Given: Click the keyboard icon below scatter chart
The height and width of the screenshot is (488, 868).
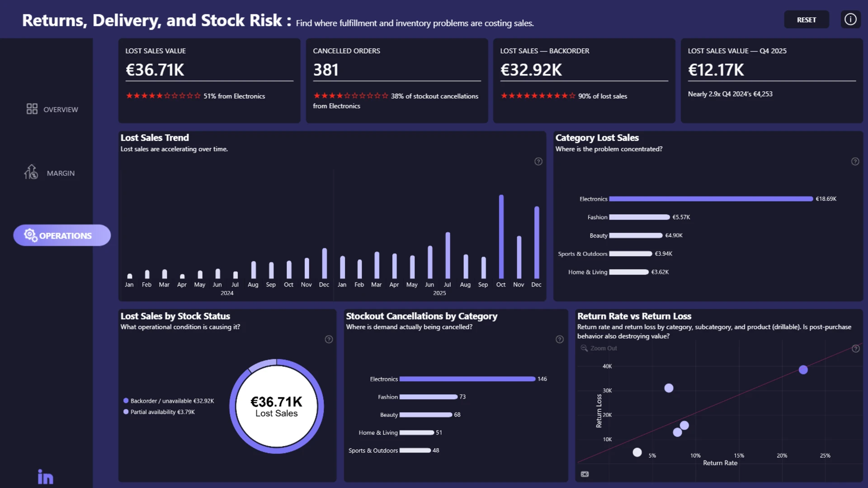Looking at the screenshot, I should click(585, 474).
